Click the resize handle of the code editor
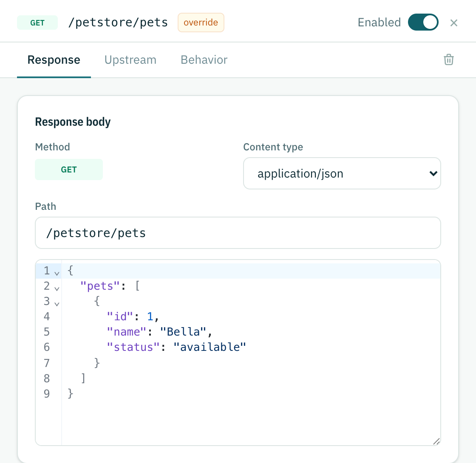This screenshot has height=463, width=476. (x=436, y=441)
